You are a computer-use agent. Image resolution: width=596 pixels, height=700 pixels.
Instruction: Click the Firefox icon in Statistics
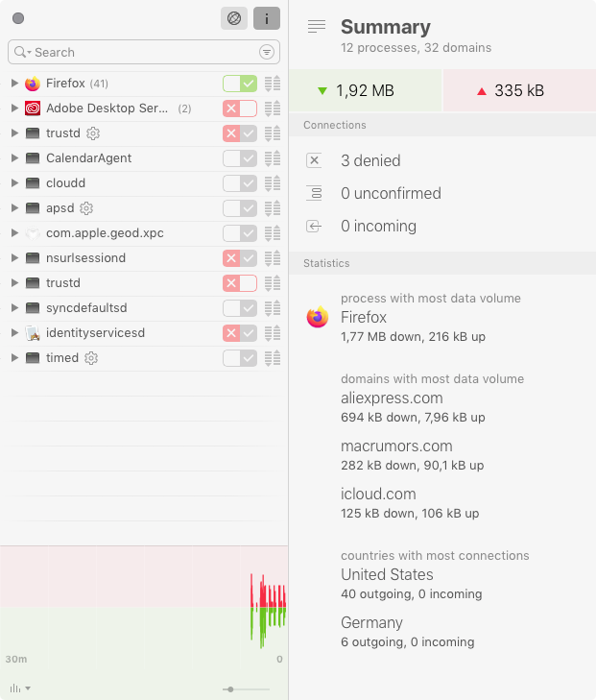[x=317, y=317]
